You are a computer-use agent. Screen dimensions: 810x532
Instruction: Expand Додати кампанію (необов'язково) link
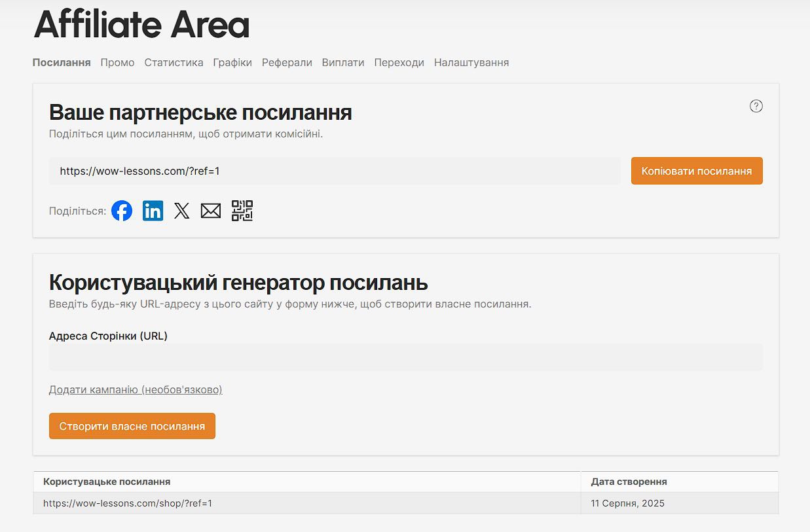136,390
